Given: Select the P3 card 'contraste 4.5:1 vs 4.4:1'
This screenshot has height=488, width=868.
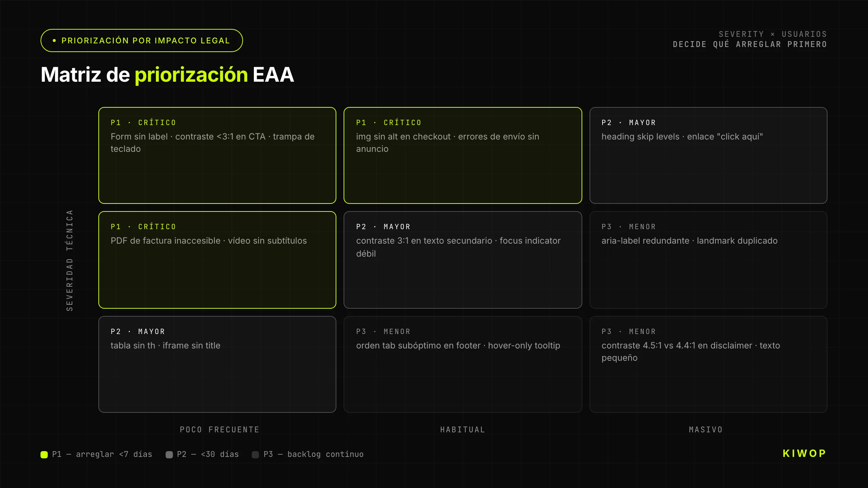Looking at the screenshot, I should pos(708,364).
